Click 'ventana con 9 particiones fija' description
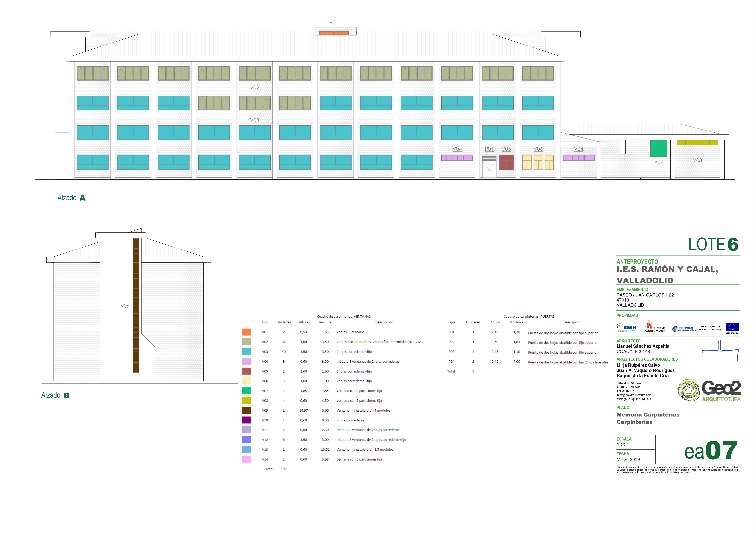The width and height of the screenshot is (756, 535). point(359,391)
